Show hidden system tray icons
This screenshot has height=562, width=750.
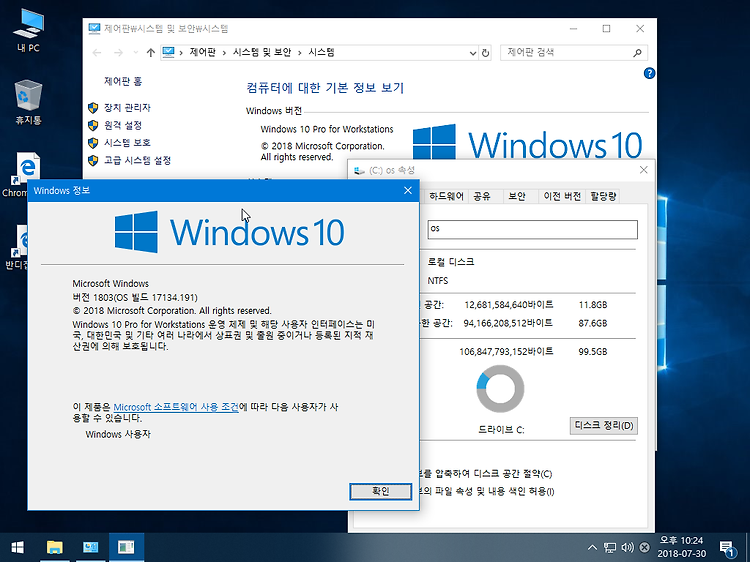point(592,547)
